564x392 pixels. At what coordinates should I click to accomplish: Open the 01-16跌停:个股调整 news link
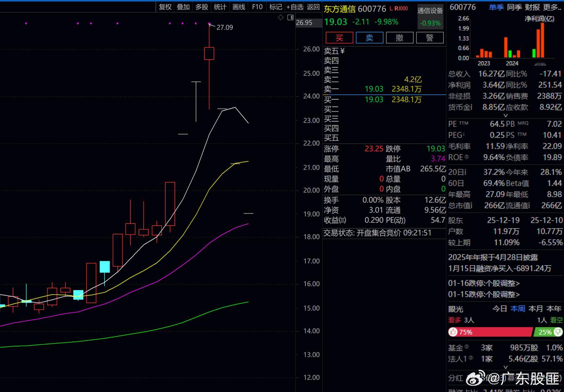[484, 283]
